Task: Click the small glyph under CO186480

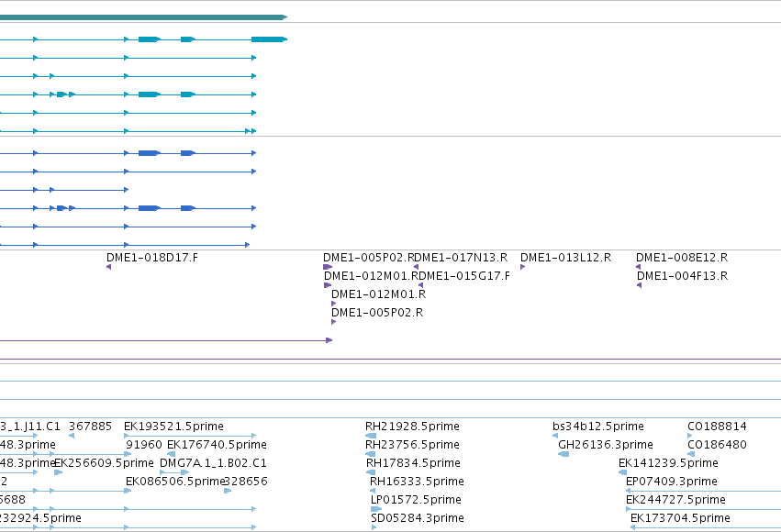Action: tap(691, 454)
